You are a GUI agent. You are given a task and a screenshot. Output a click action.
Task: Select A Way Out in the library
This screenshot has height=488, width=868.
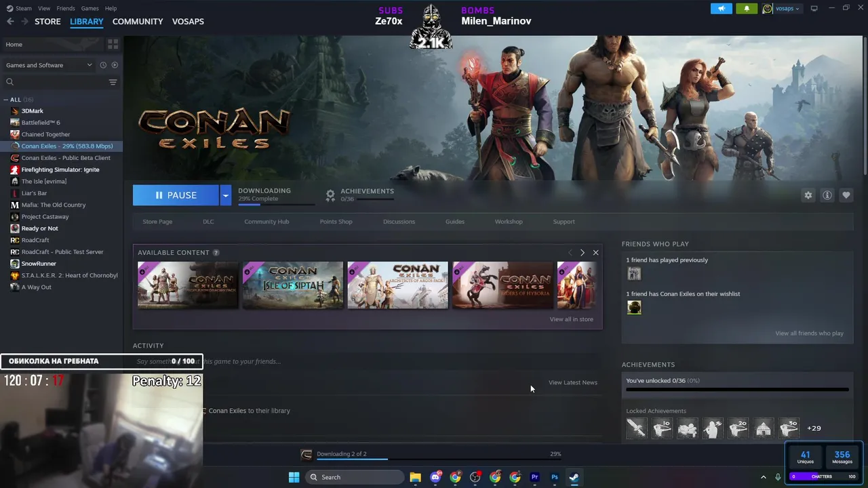[x=36, y=287]
